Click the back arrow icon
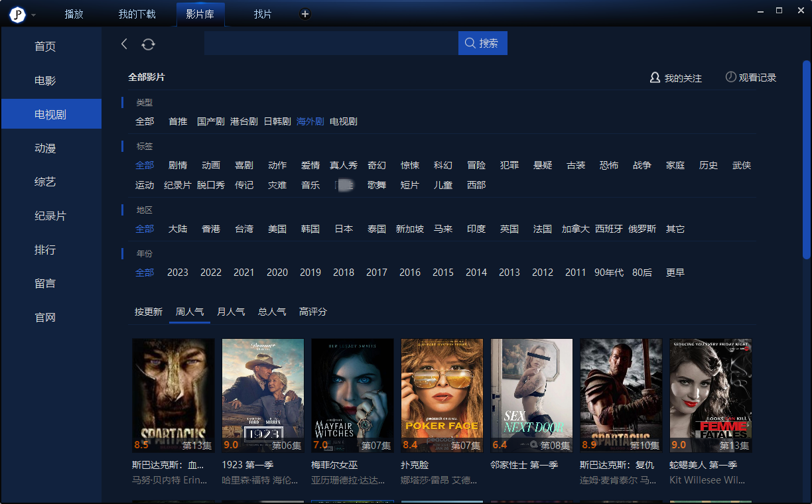 124,44
